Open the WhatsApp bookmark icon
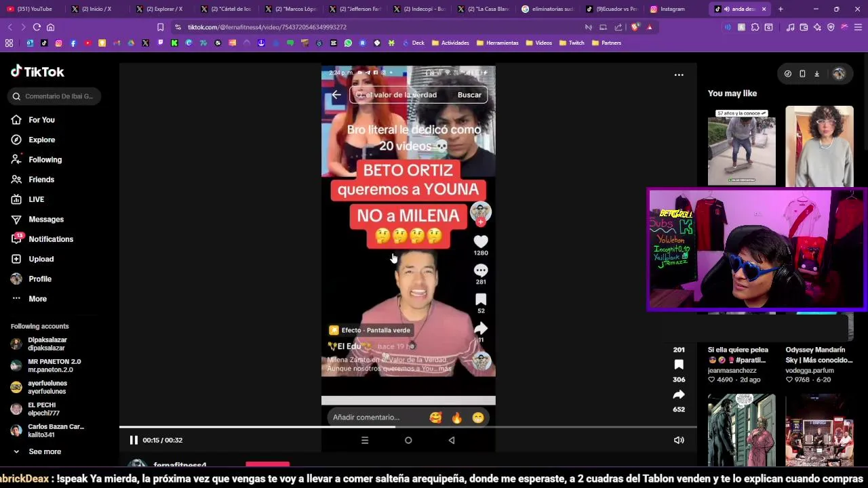This screenshot has width=868, height=488. (x=348, y=43)
